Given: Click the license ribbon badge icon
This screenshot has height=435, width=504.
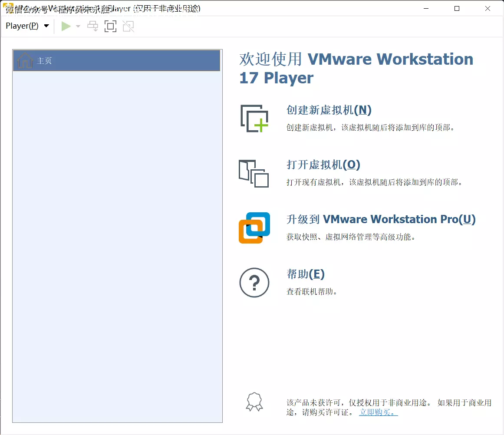Looking at the screenshot, I should pyautogui.click(x=254, y=402).
